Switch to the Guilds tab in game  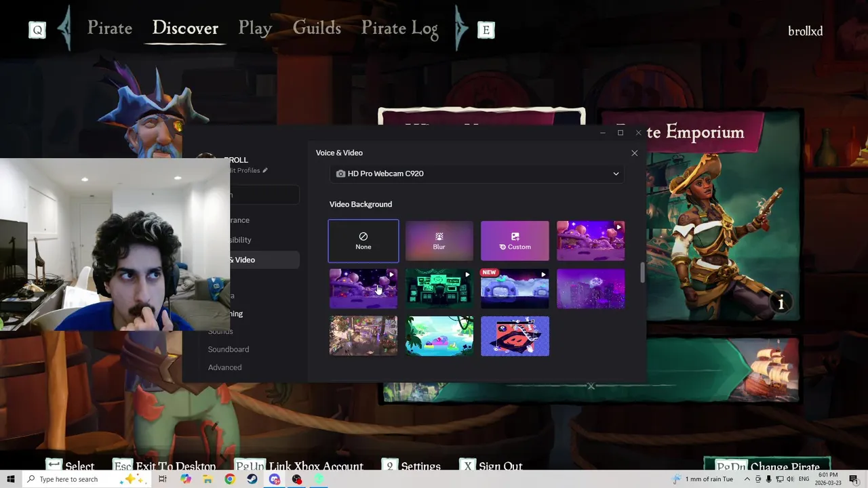(317, 28)
